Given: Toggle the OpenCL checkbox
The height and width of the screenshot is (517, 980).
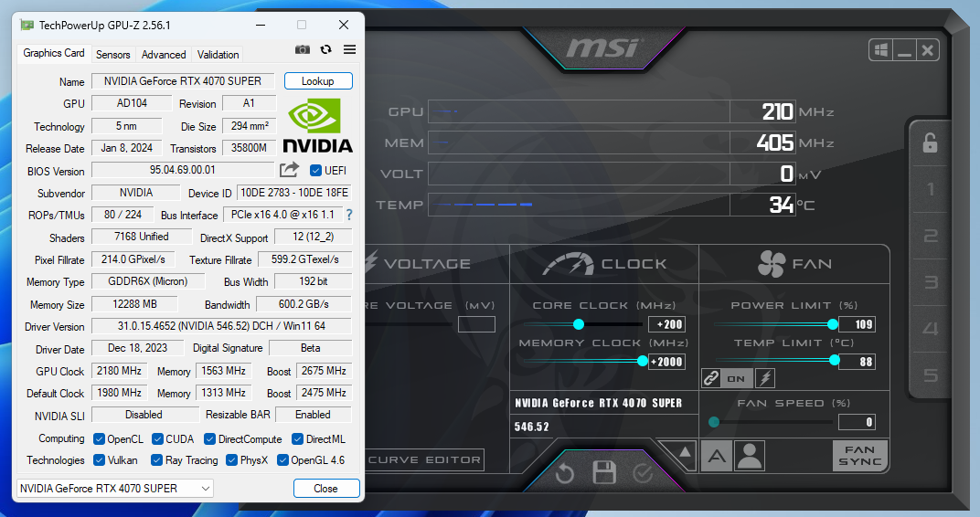Looking at the screenshot, I should [99, 439].
